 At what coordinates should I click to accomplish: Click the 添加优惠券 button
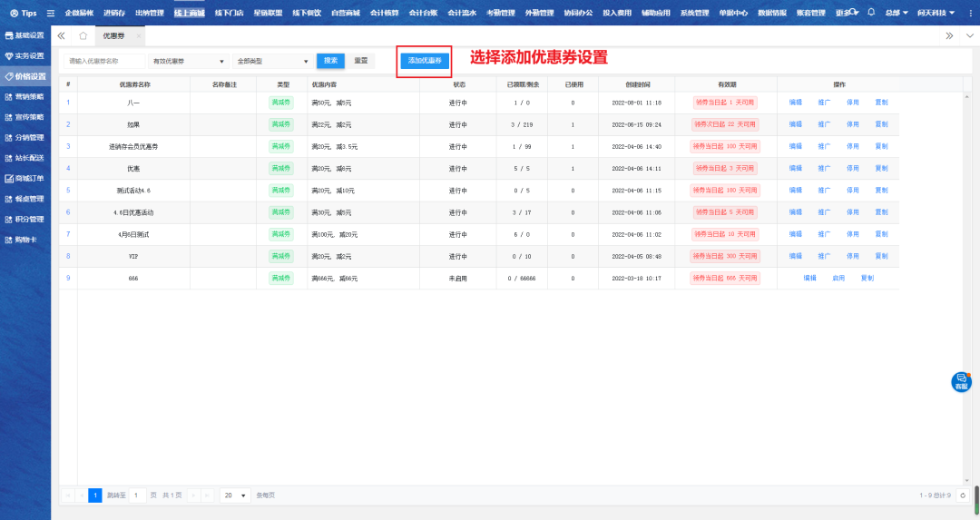[424, 61]
